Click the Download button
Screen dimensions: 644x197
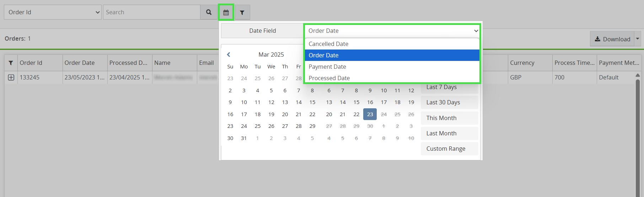click(612, 39)
